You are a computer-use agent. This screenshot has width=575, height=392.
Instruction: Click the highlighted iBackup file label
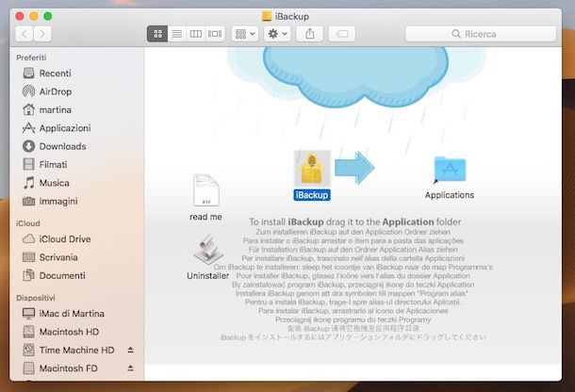[x=312, y=195]
